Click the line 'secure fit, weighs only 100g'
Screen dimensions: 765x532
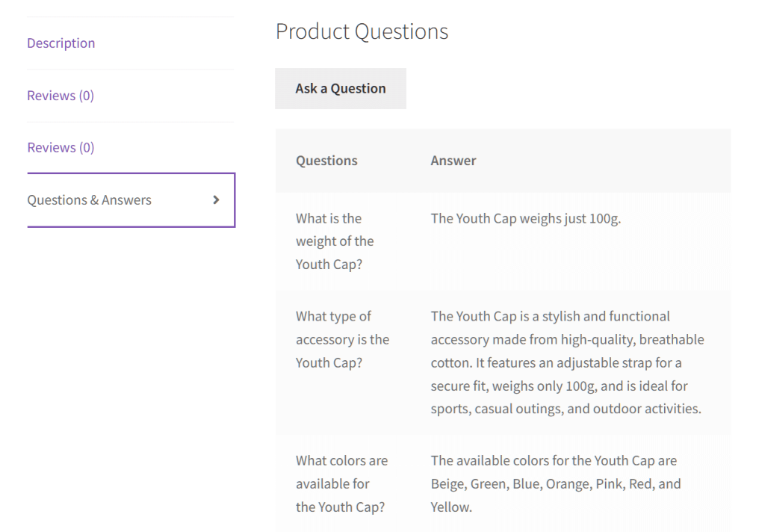[x=559, y=386]
